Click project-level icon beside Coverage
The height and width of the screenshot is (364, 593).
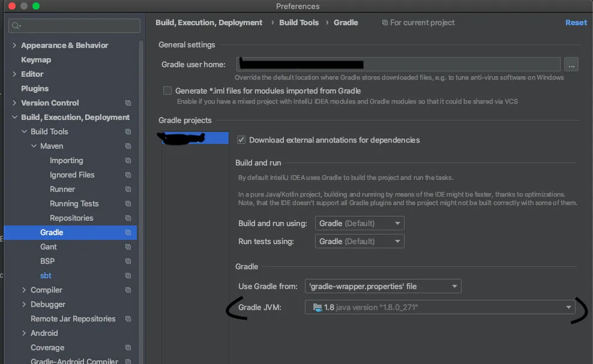[x=128, y=347]
